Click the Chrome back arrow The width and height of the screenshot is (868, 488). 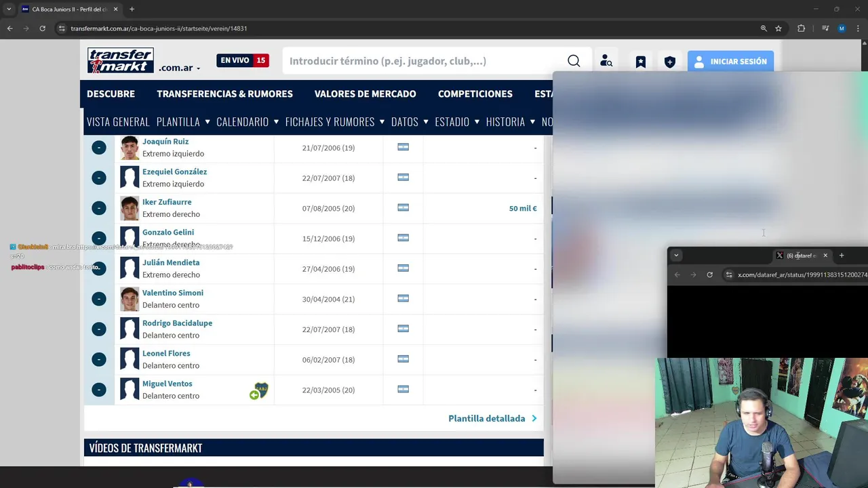9,28
